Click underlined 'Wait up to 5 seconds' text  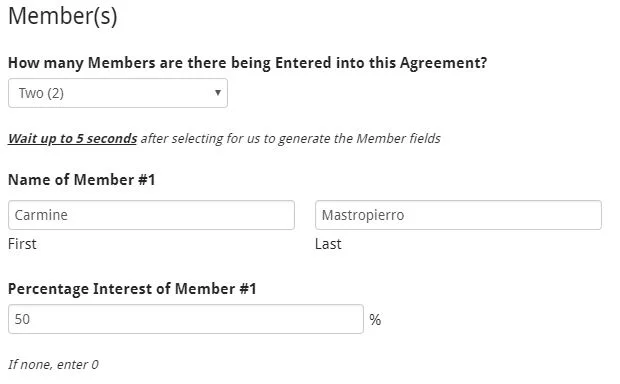73,138
